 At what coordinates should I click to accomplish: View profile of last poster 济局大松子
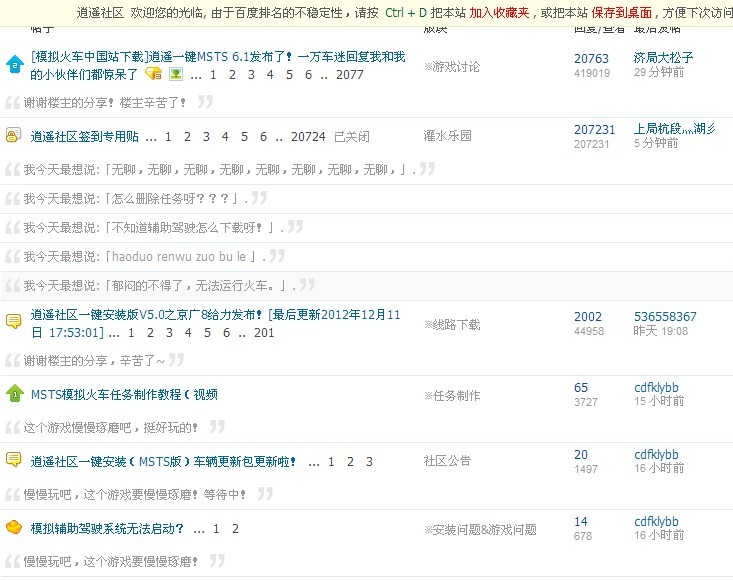point(663,57)
